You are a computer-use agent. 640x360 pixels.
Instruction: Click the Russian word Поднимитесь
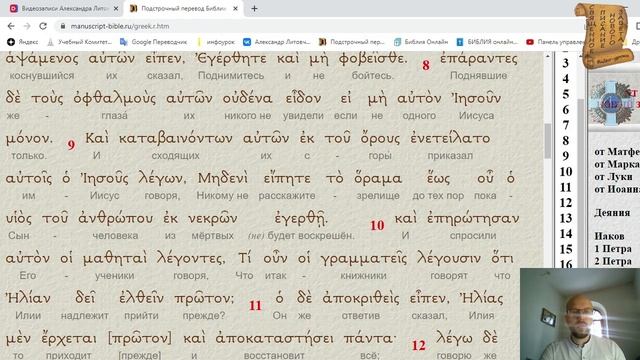pyautogui.click(x=231, y=76)
